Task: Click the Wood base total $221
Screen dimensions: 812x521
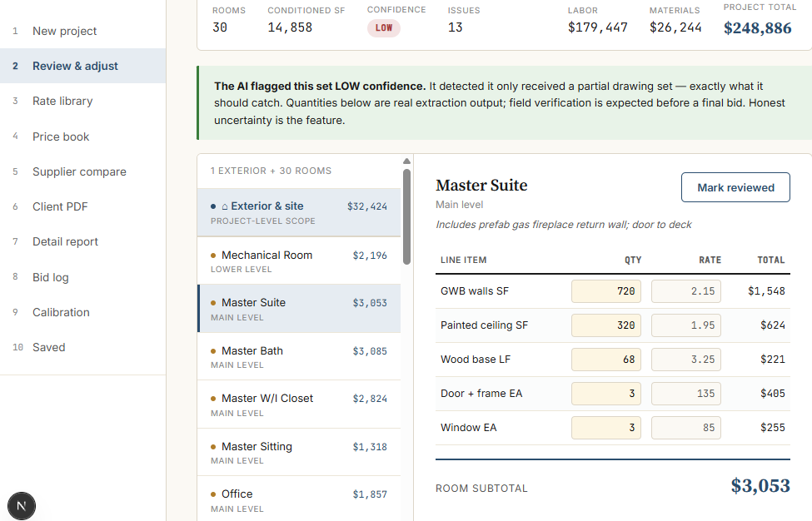Action: pyautogui.click(x=773, y=360)
